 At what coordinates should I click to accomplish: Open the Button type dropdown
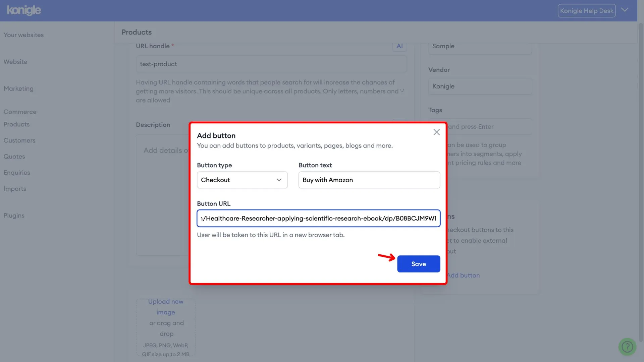click(242, 180)
